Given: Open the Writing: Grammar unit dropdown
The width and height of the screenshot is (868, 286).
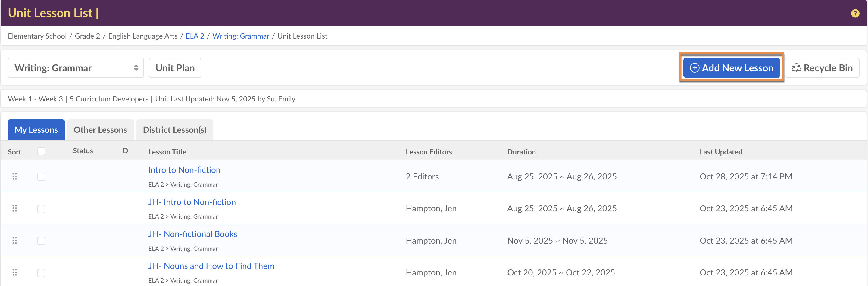Looking at the screenshot, I should pyautogui.click(x=76, y=68).
